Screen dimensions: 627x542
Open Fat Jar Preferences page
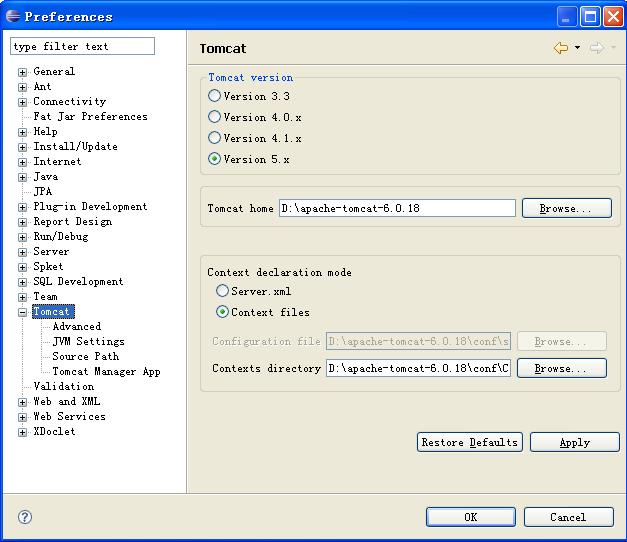pyautogui.click(x=90, y=116)
